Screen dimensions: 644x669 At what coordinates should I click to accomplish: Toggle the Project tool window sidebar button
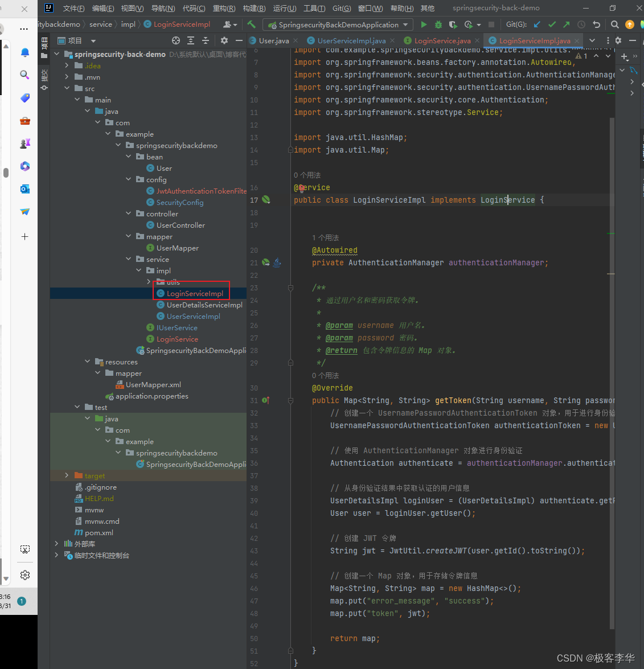pyautogui.click(x=44, y=47)
